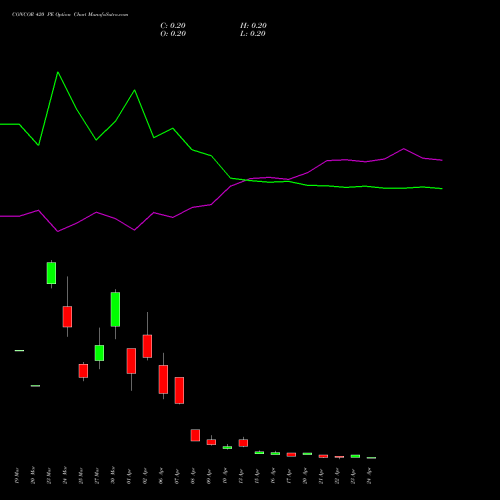
Task: Select the small red candle for 25 Mar
Action: click(x=83, y=371)
